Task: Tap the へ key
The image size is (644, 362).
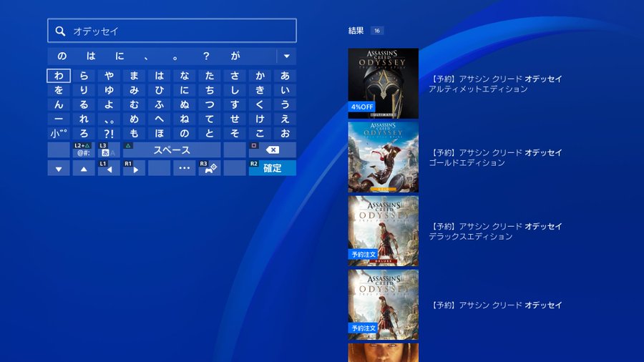Action: coord(160,119)
